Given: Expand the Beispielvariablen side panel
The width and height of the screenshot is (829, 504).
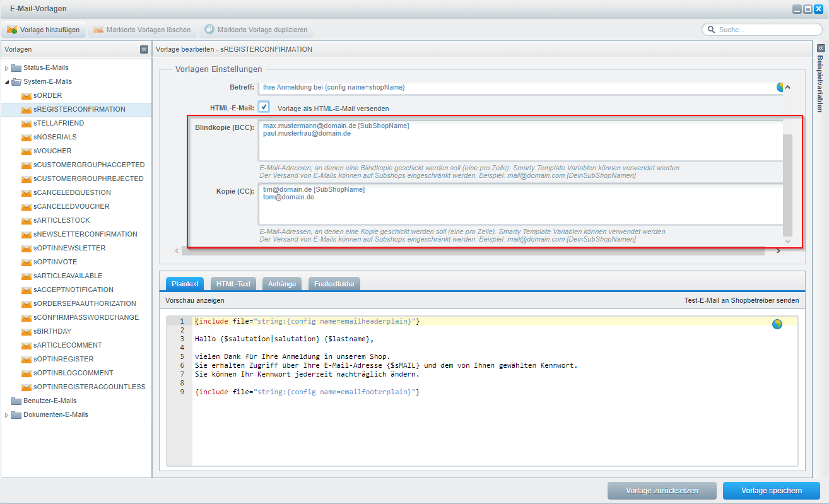Looking at the screenshot, I should (x=821, y=48).
